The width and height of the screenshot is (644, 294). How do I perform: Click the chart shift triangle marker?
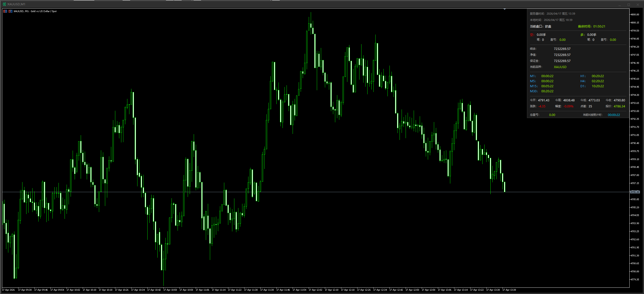(505, 9)
